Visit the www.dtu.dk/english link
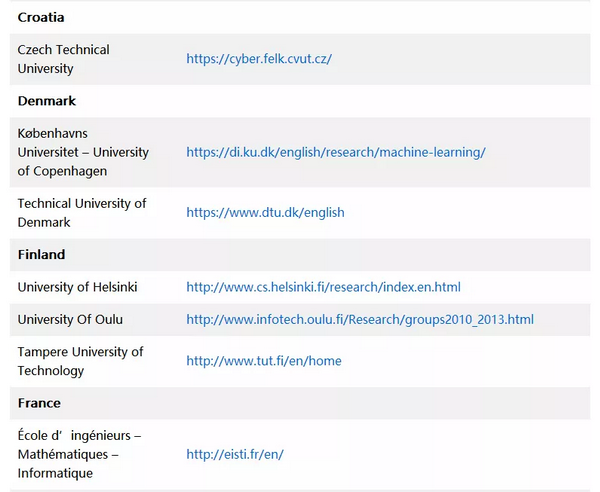Image resolution: width=600 pixels, height=492 pixels. [x=265, y=212]
